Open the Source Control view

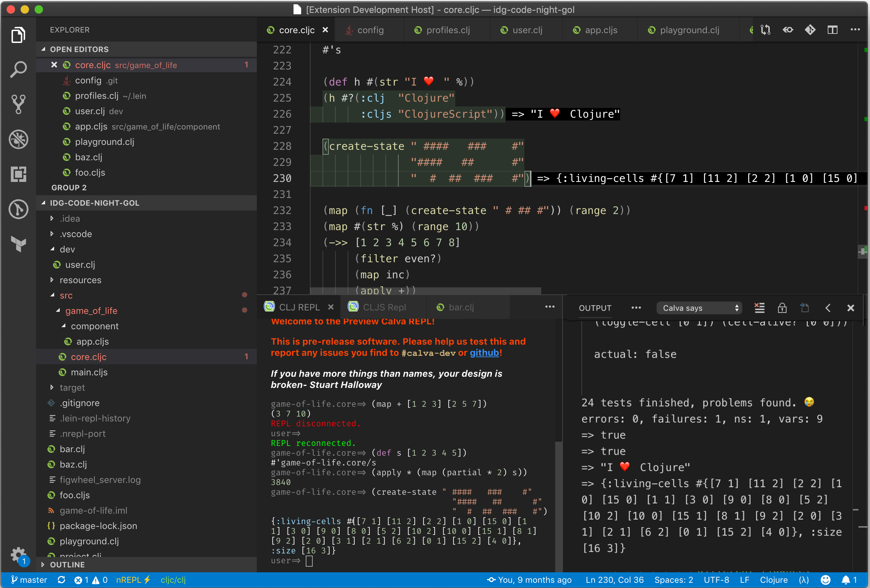18,104
